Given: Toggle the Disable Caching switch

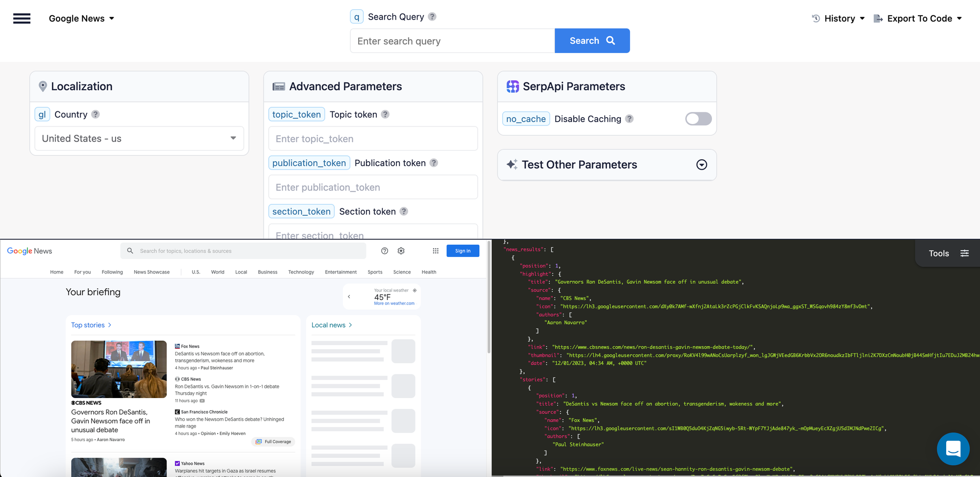Looking at the screenshot, I should pyautogui.click(x=698, y=119).
